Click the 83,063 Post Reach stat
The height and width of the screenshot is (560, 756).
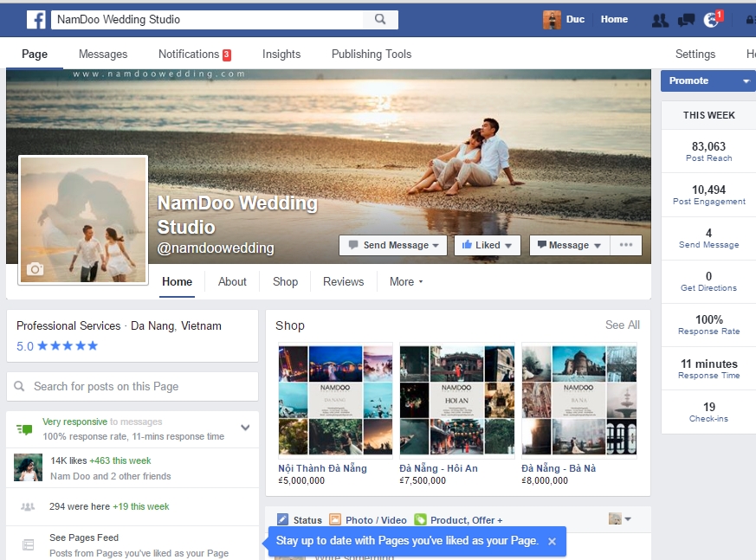pyautogui.click(x=708, y=151)
